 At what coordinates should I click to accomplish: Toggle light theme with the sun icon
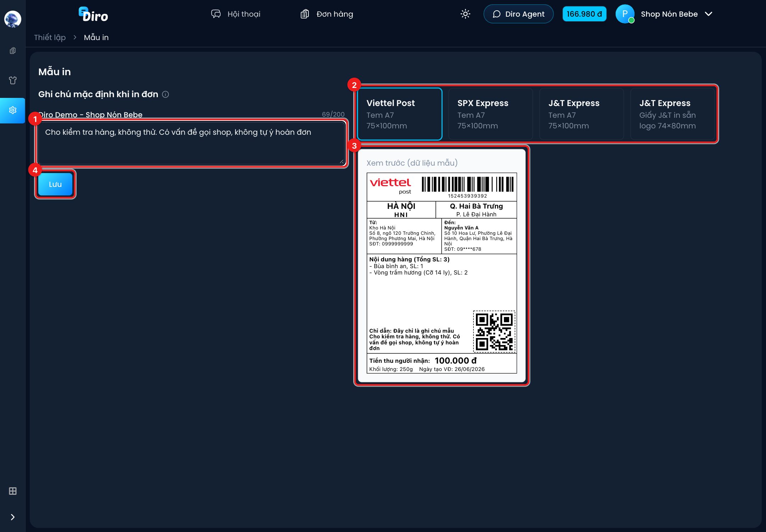pyautogui.click(x=465, y=14)
